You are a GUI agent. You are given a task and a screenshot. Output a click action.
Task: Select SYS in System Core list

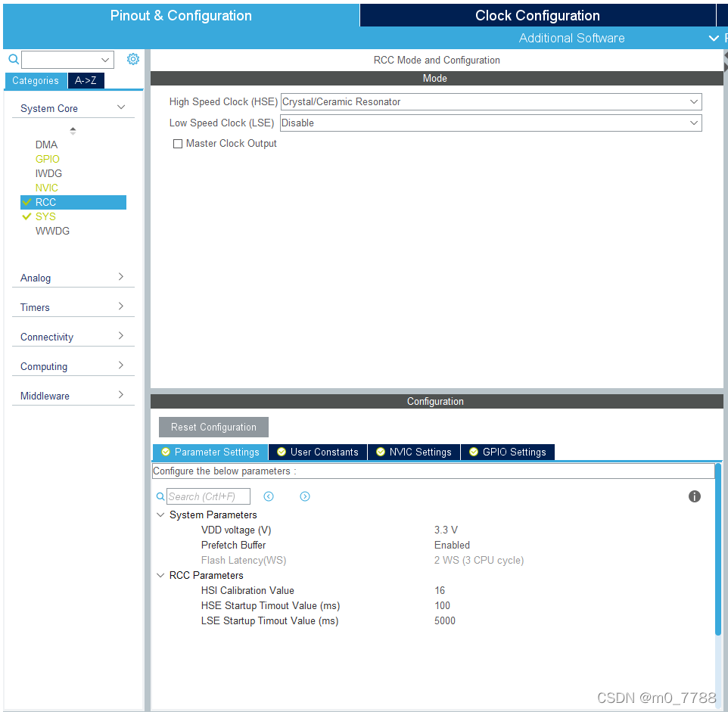click(45, 216)
